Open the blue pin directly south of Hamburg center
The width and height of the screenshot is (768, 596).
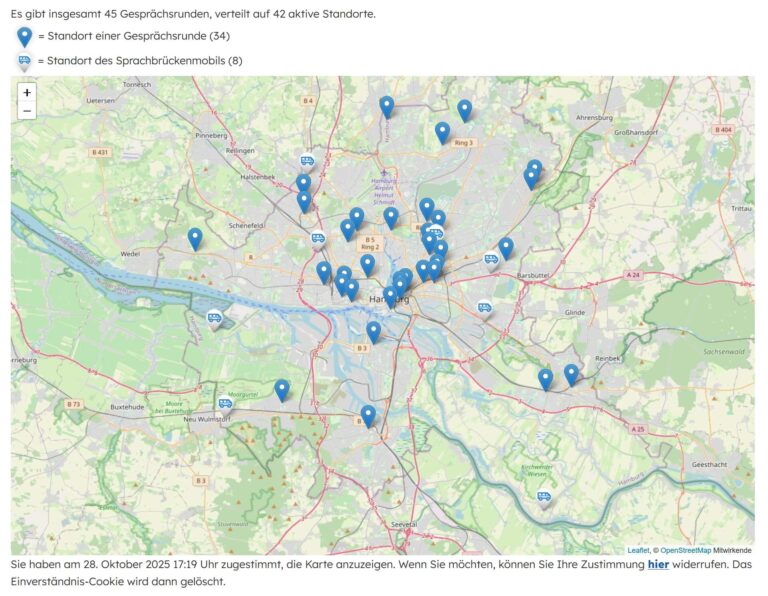coord(374,331)
